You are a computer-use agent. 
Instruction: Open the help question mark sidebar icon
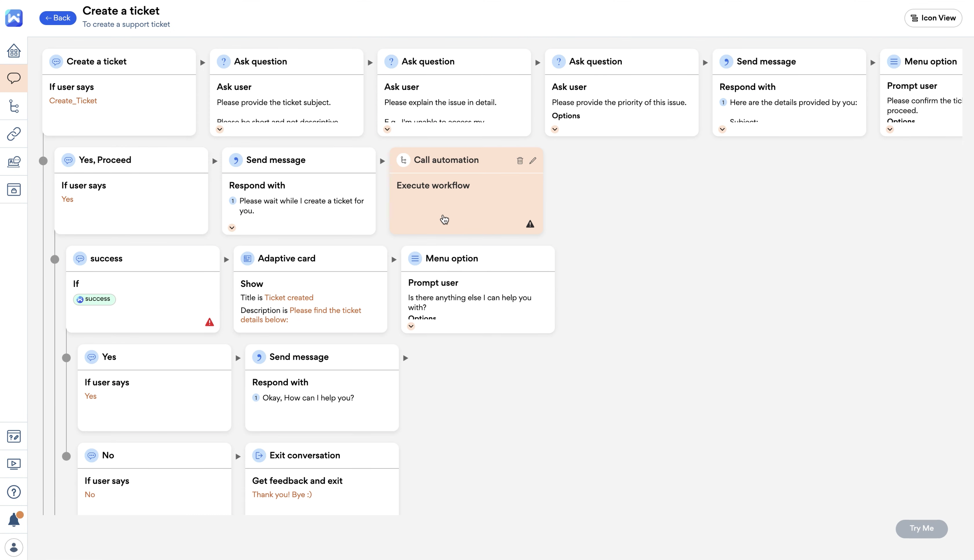pos(14,492)
